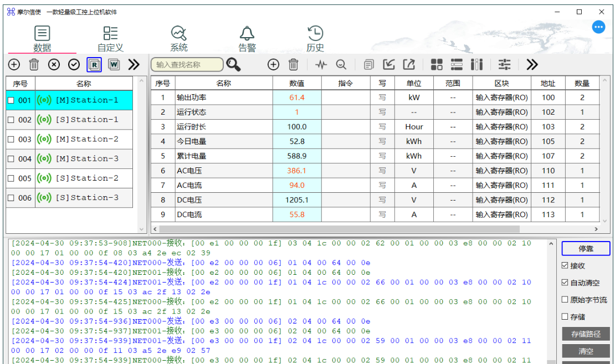
Task: Click the blue more-options bubble icon
Action: click(598, 27)
